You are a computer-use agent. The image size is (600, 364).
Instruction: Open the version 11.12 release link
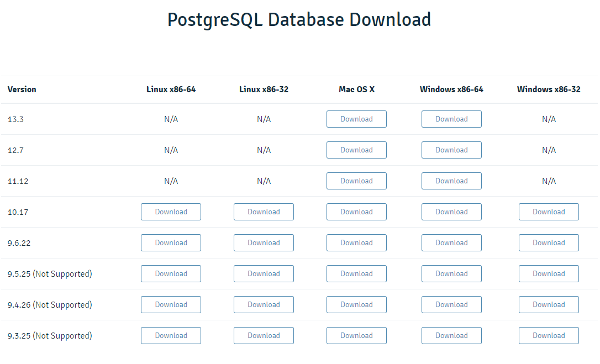click(17, 181)
